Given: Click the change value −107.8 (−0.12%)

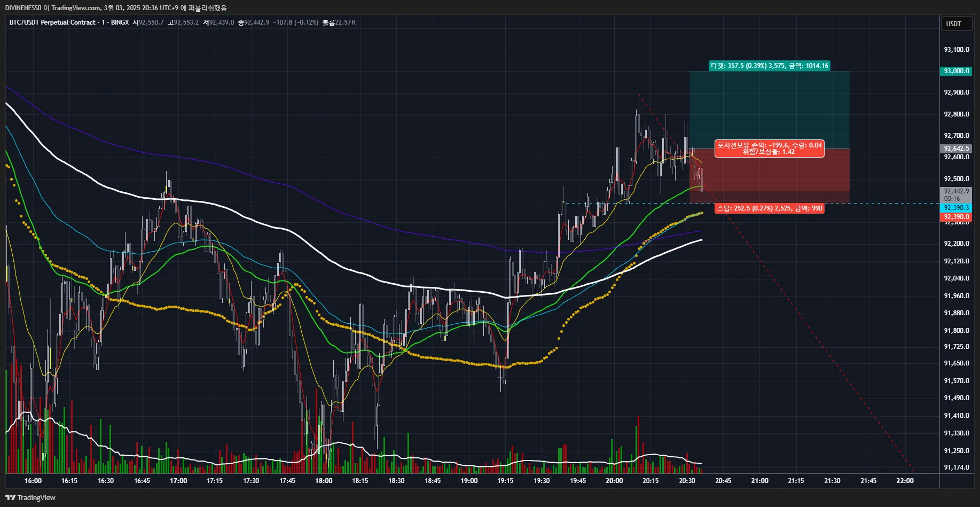Looking at the screenshot, I should [296, 22].
